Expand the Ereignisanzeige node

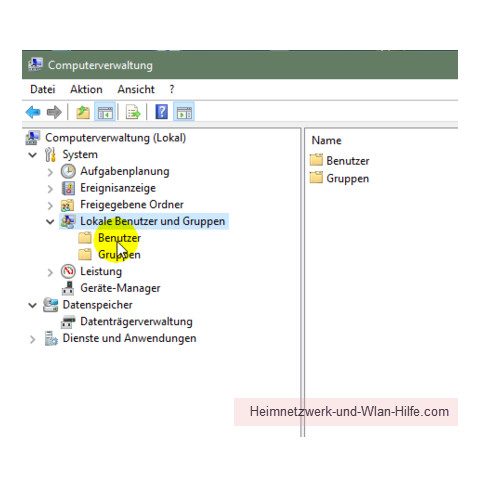coord(50,189)
